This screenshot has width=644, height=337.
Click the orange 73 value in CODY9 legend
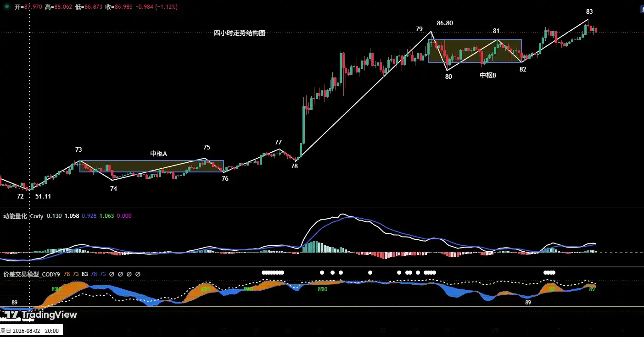[x=75, y=274]
